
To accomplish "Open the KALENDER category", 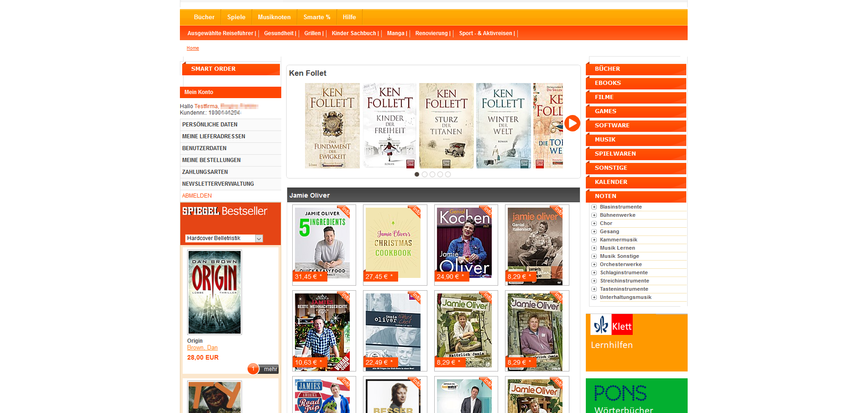I will tap(636, 182).
